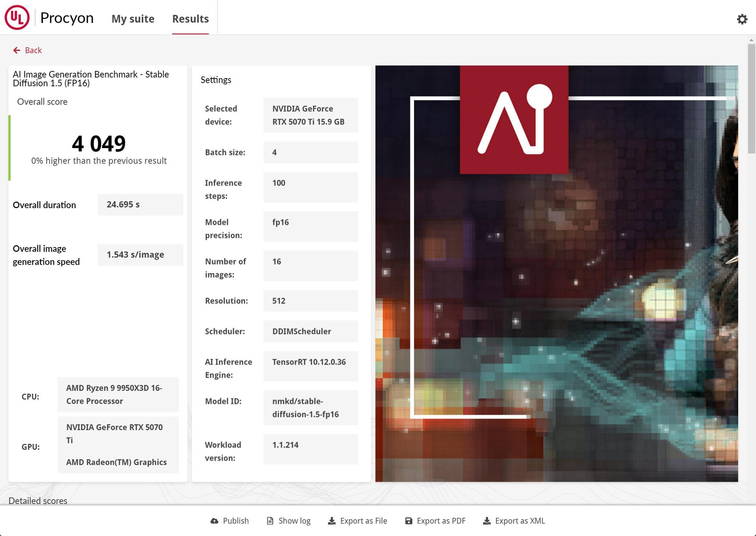Select the Results tab
The height and width of the screenshot is (536, 756).
tap(190, 19)
